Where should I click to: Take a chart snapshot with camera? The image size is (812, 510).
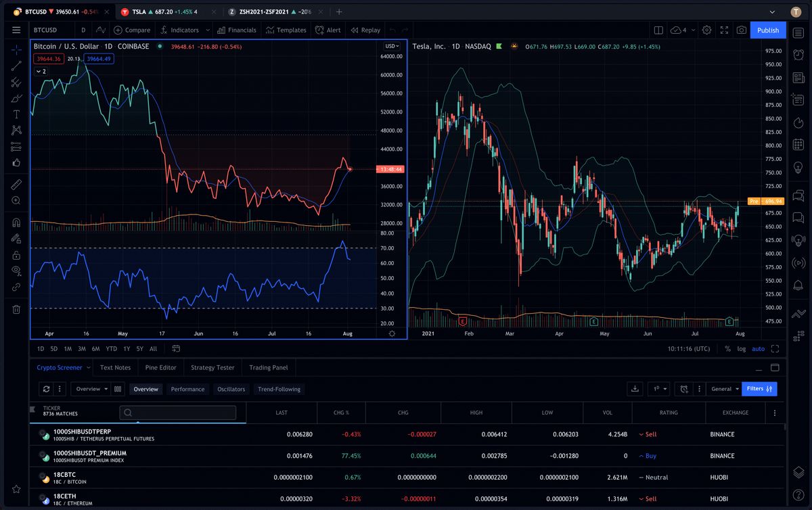(742, 30)
